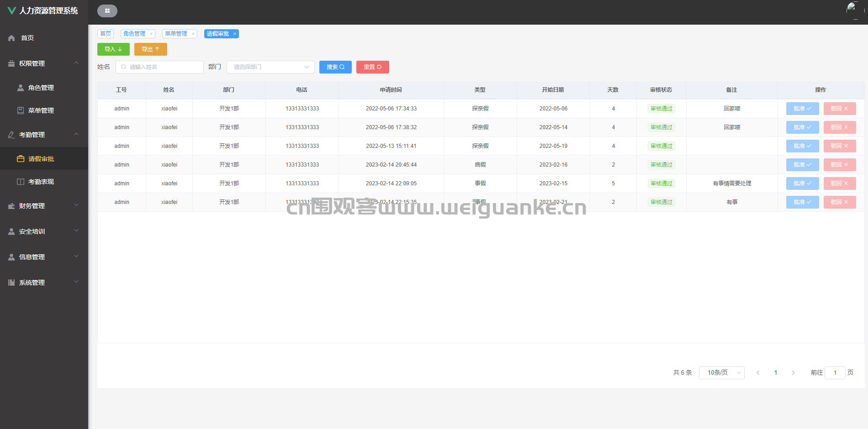
Task: Open the 10条/页 page size dropdown
Action: [722, 373]
